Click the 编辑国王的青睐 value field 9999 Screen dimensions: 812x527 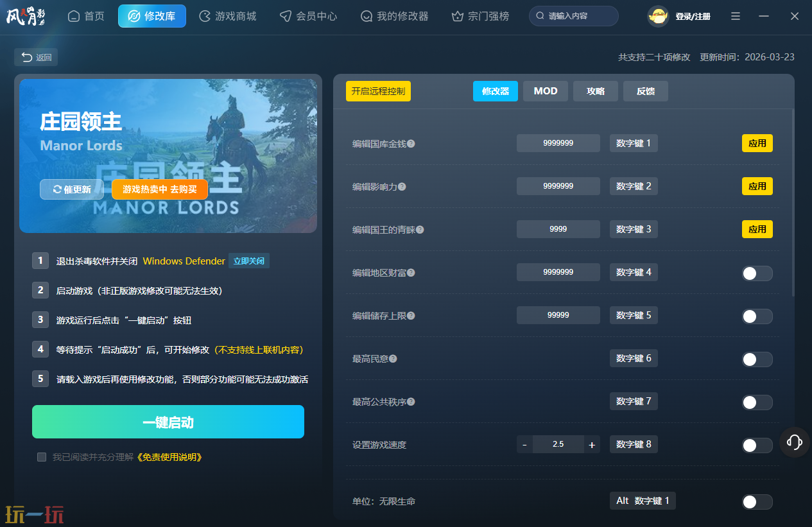(x=558, y=229)
